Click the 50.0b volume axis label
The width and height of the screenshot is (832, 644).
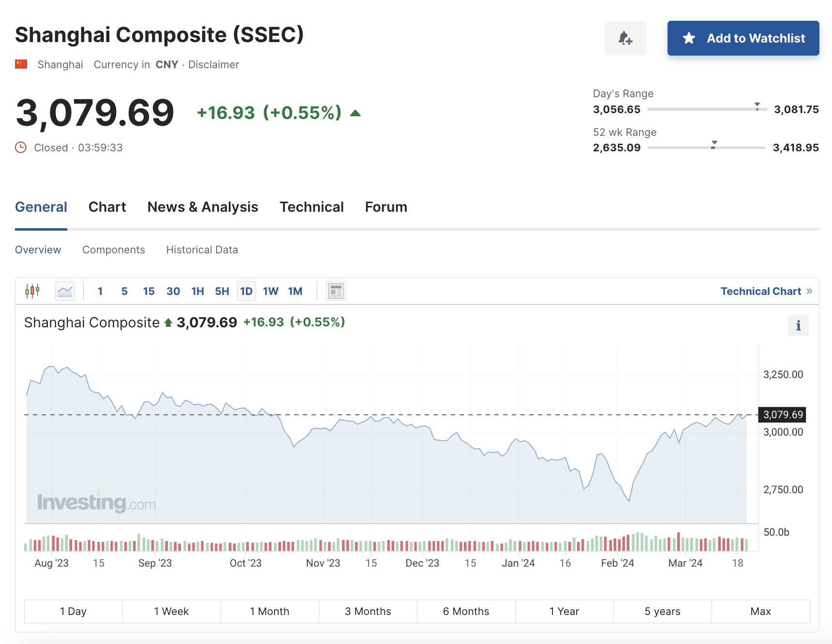pos(776,532)
